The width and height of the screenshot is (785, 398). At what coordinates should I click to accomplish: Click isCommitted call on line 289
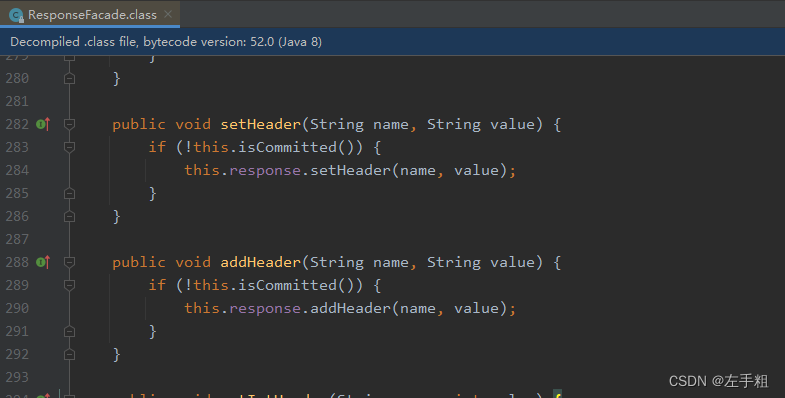(x=287, y=285)
